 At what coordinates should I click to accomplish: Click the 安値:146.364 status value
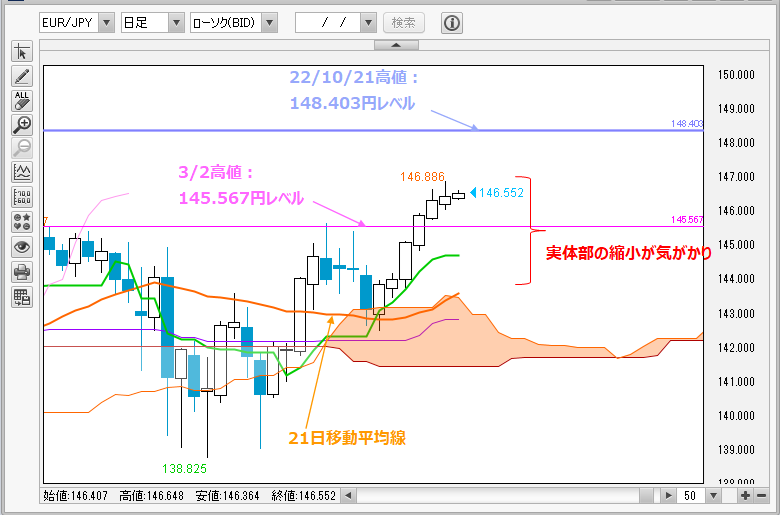228,496
